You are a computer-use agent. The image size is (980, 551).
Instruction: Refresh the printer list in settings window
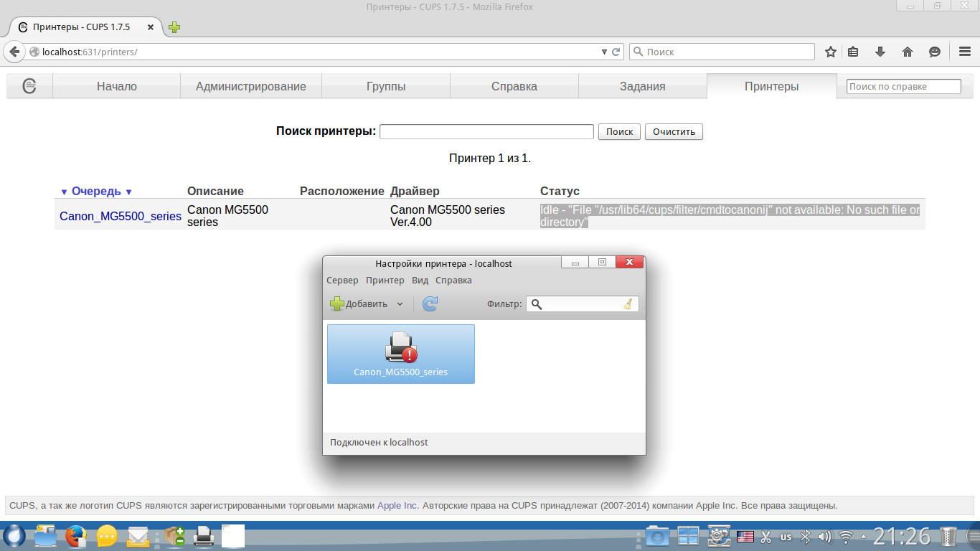430,303
